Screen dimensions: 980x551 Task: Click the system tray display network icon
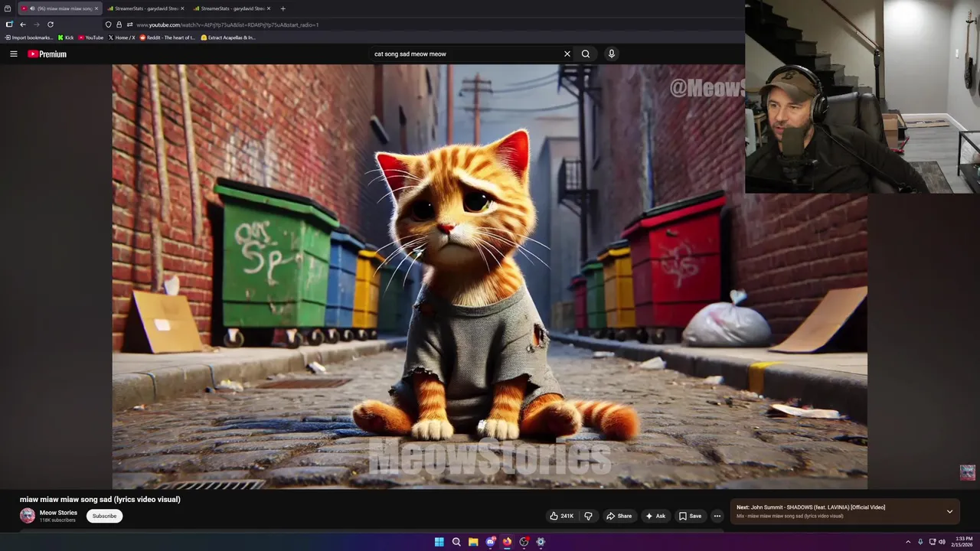coord(933,542)
